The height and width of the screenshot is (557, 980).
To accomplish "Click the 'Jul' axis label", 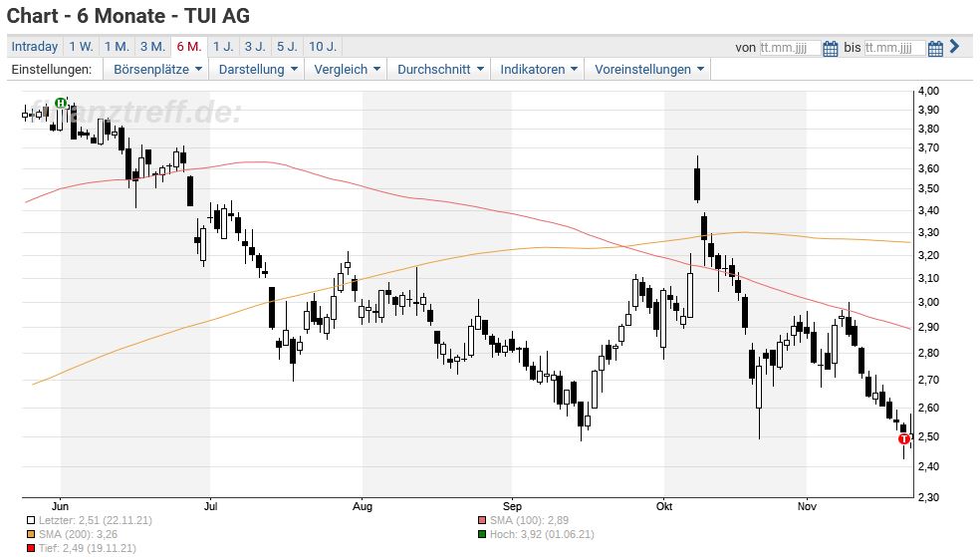I will (x=210, y=506).
